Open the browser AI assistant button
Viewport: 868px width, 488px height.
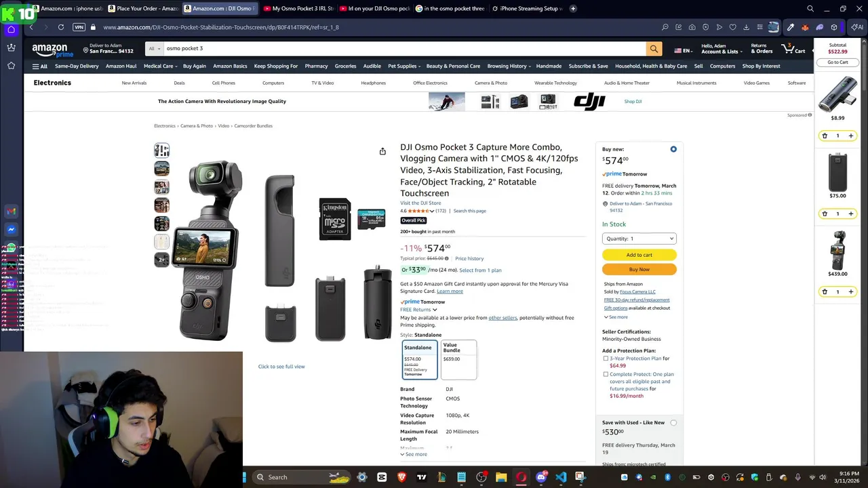tap(856, 27)
